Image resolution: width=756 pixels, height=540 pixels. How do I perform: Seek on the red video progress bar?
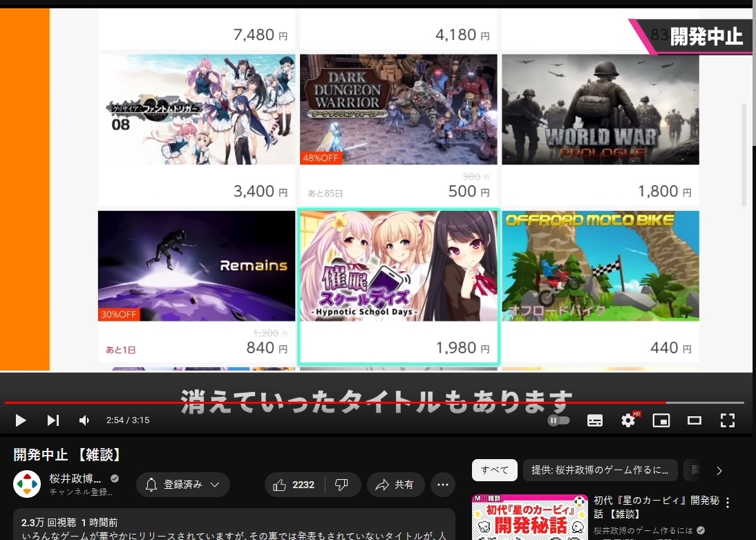coord(346,402)
